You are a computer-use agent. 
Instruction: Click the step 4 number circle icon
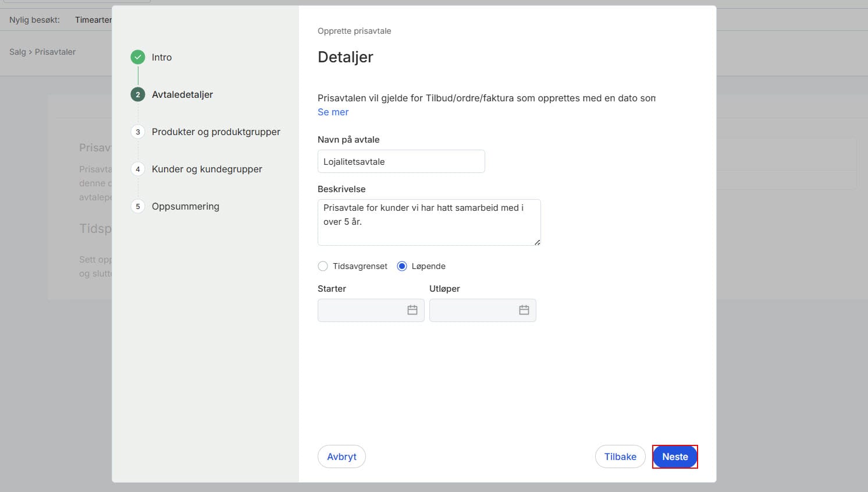pos(138,169)
